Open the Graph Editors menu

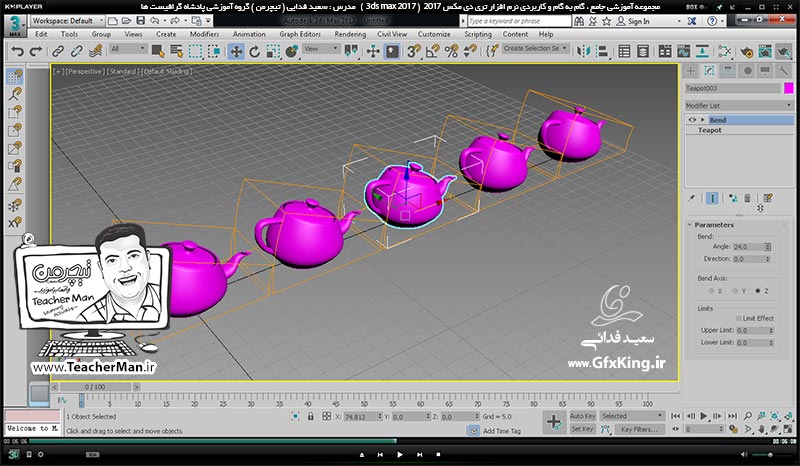coord(300,34)
